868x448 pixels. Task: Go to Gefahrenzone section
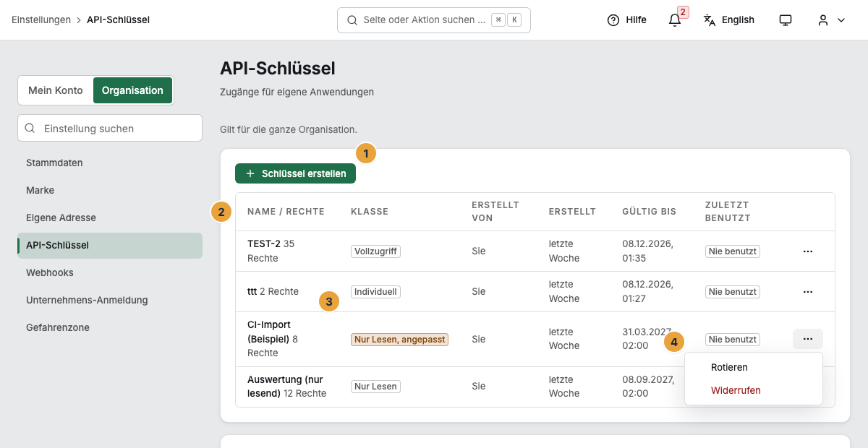110,327
